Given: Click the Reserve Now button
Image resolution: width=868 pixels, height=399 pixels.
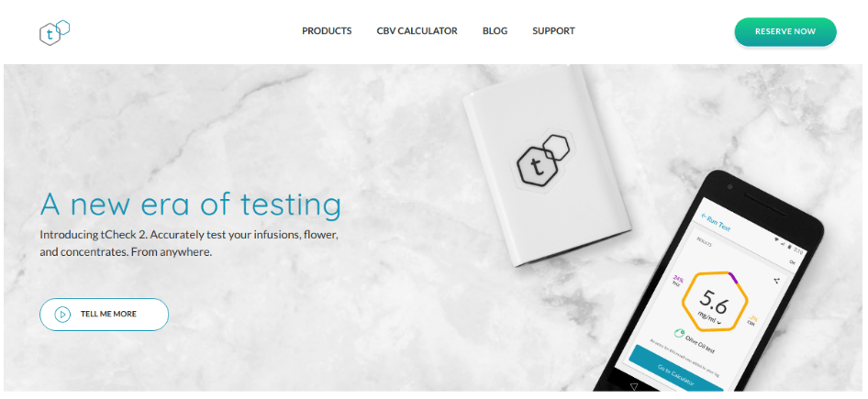Looking at the screenshot, I should [785, 31].
